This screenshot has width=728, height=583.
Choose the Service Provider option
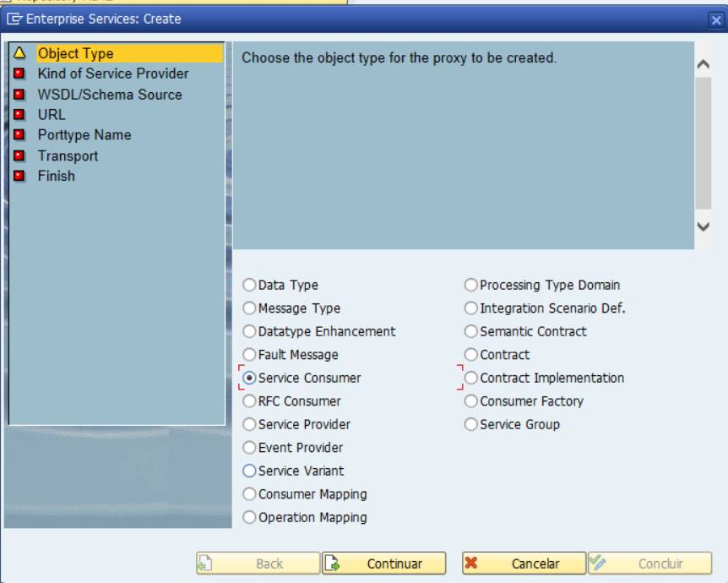point(250,424)
